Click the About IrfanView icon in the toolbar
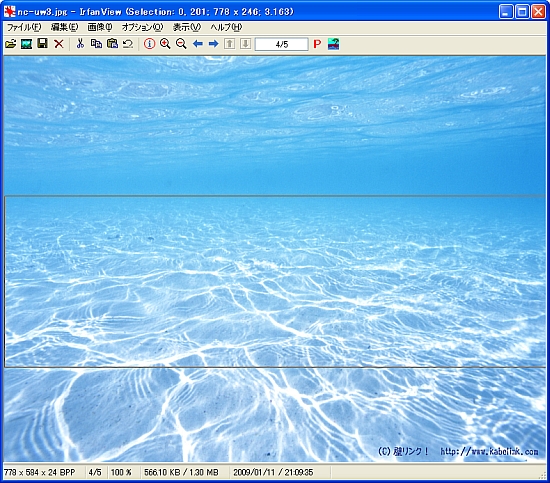 [333, 44]
